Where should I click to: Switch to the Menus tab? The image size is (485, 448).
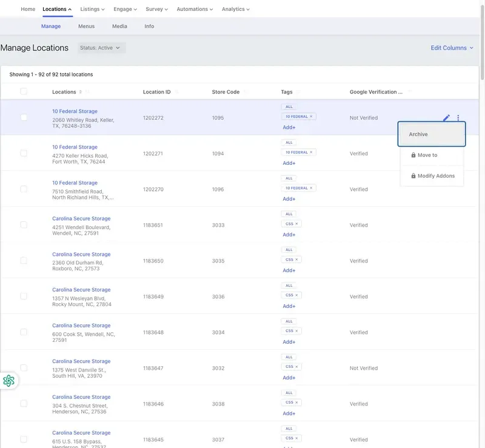pos(86,26)
